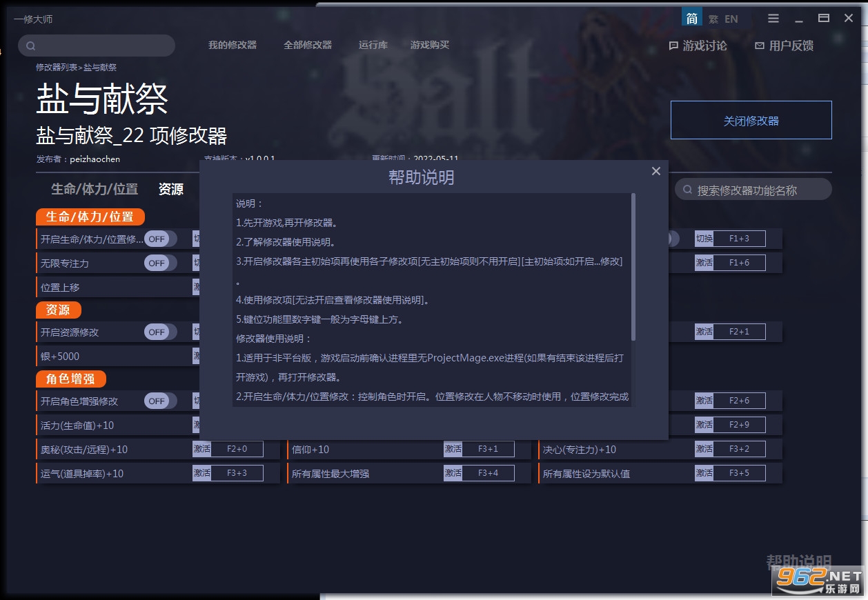Image resolution: width=868 pixels, height=600 pixels.
Task: Click the search magnifier icon in top bar
Action: click(x=31, y=46)
